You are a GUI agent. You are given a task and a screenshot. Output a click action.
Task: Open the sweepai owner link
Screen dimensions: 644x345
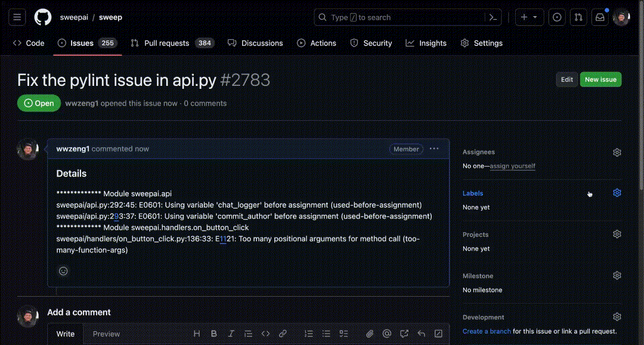(73, 17)
